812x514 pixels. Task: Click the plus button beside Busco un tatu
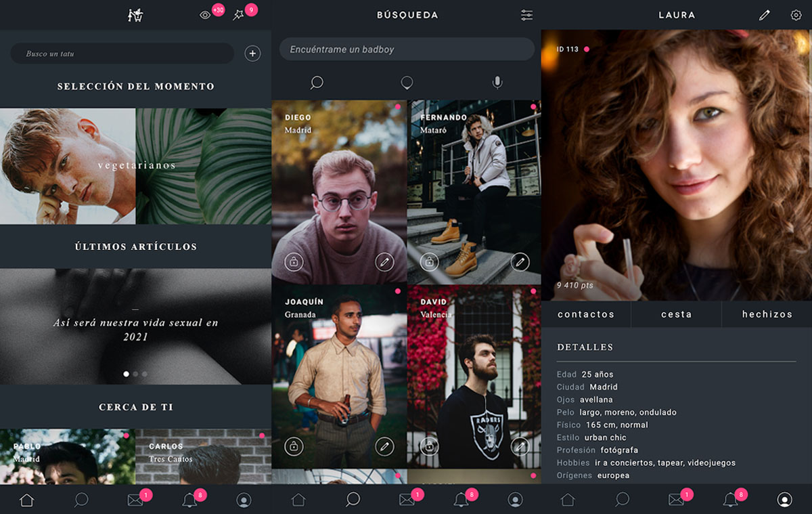(x=252, y=53)
